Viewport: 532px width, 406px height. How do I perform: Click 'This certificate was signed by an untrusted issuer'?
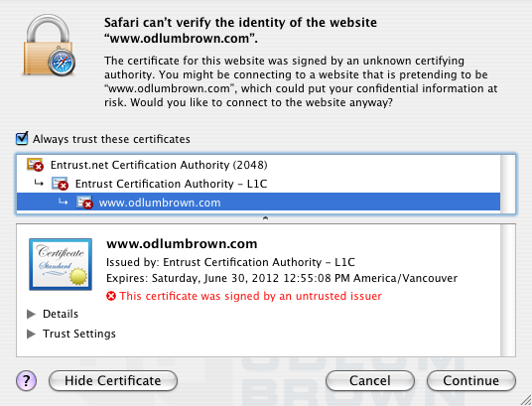pyautogui.click(x=251, y=296)
